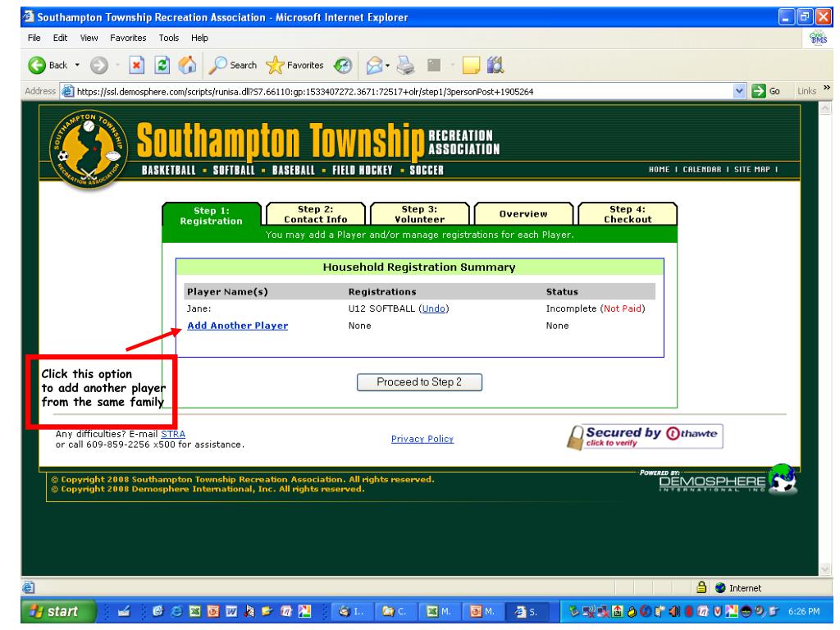Click the vertical scrollbar down arrow
Image resolution: width=840 pixels, height=630 pixels.
825,569
